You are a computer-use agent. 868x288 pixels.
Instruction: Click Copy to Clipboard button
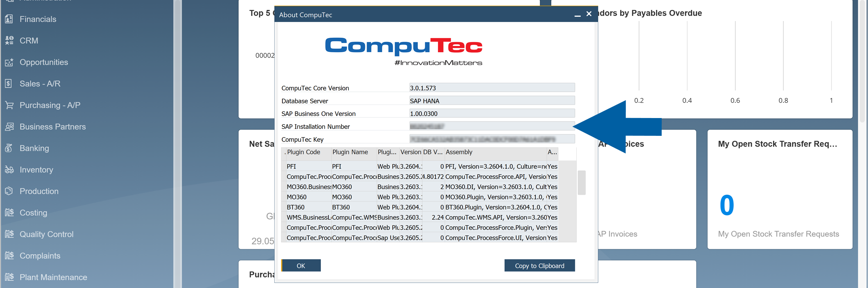coord(539,266)
